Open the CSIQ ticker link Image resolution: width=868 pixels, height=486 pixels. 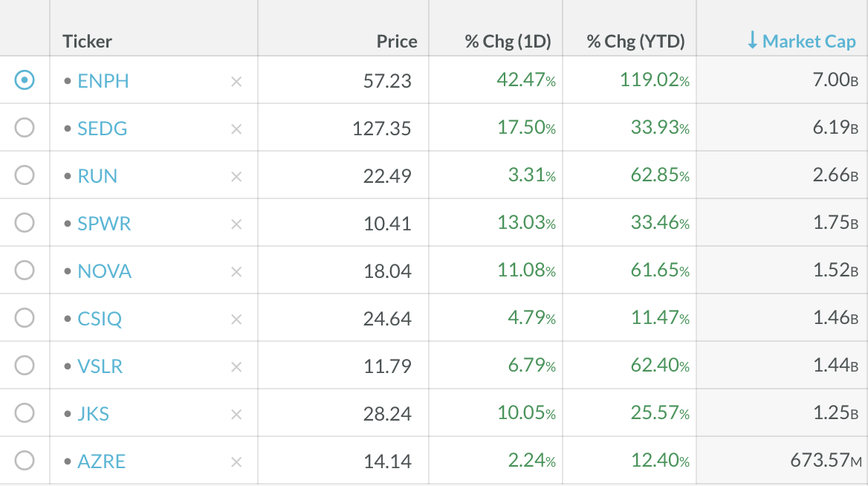pos(100,319)
